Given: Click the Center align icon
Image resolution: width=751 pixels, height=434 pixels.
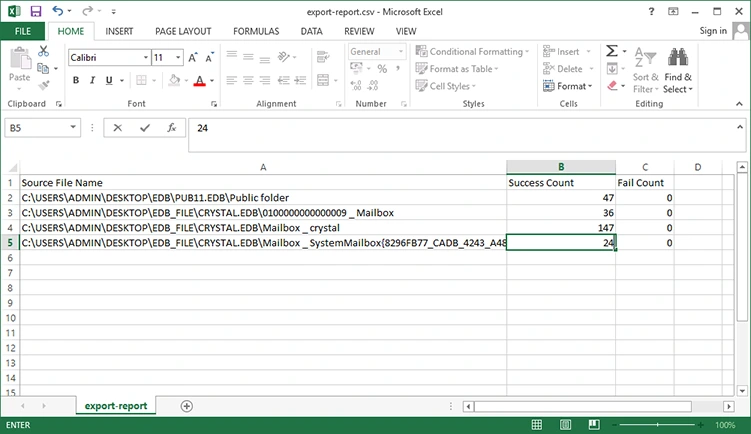Looking at the screenshot, I should coord(248,80).
